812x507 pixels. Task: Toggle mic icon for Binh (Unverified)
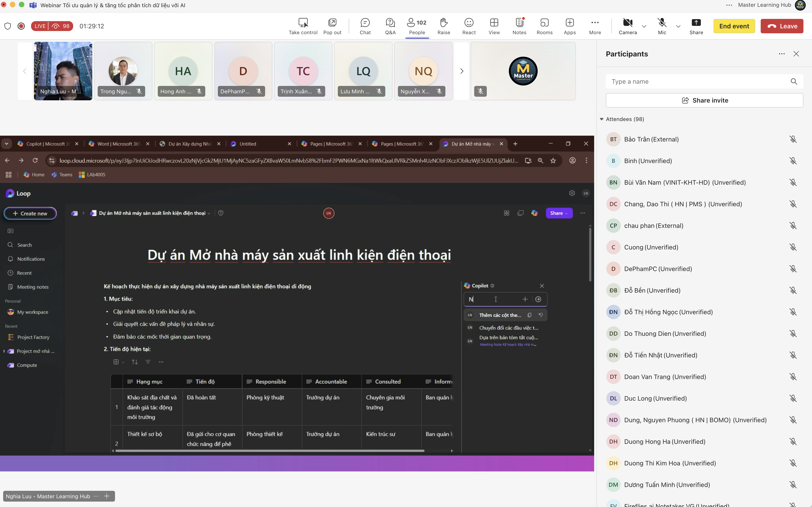[x=793, y=161]
